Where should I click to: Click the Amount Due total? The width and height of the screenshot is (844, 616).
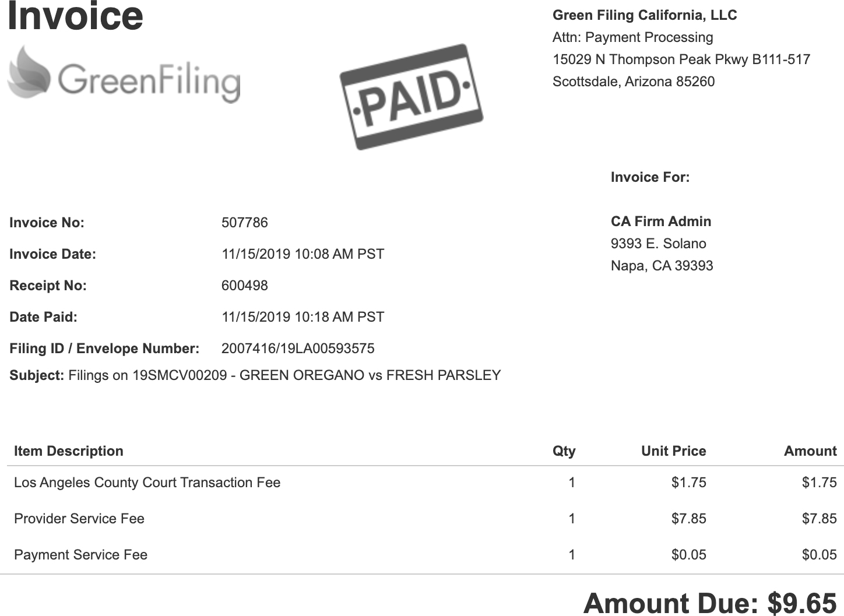click(711, 603)
